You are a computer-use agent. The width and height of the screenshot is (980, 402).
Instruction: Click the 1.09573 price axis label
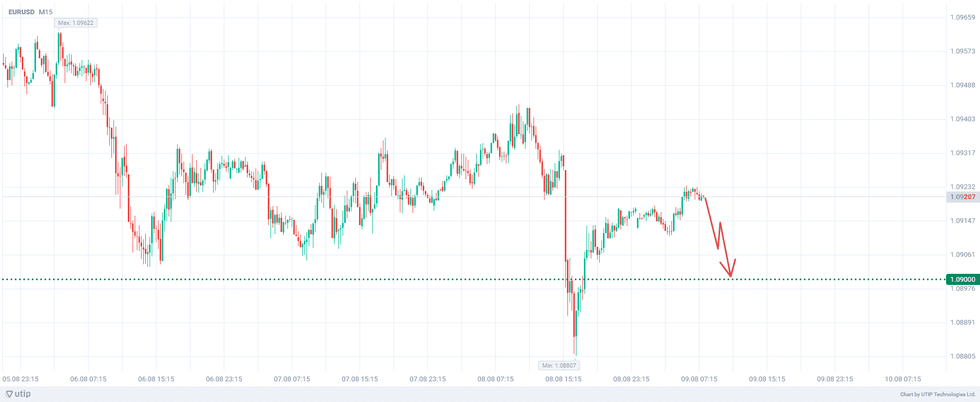click(x=962, y=51)
